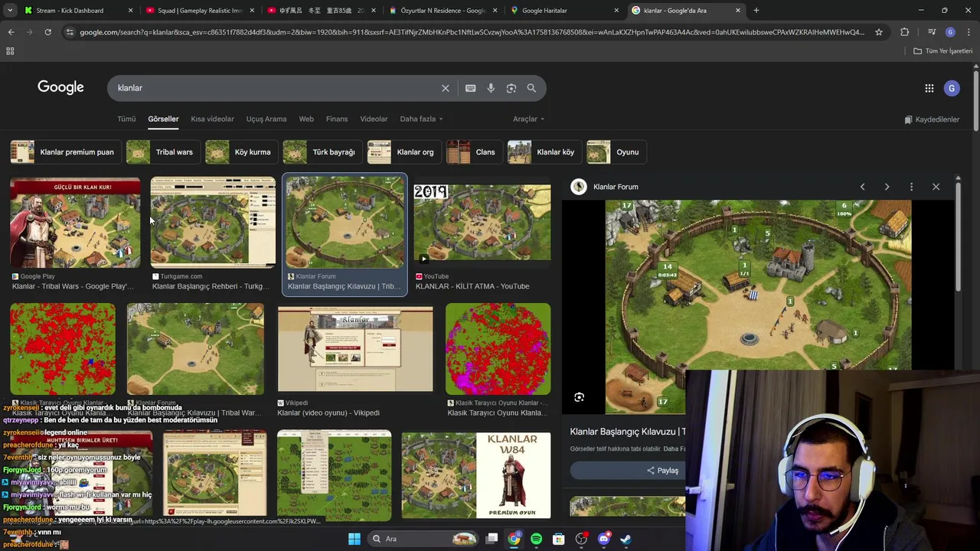Switch to the Tümü tab
Screen dimensions: 980x551
point(126,119)
